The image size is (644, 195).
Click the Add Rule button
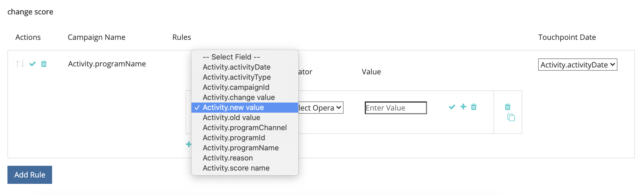pos(30,175)
